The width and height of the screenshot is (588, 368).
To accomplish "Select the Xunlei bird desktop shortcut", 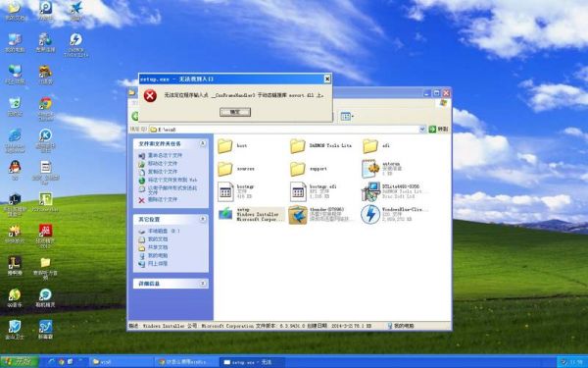I will click(75, 11).
